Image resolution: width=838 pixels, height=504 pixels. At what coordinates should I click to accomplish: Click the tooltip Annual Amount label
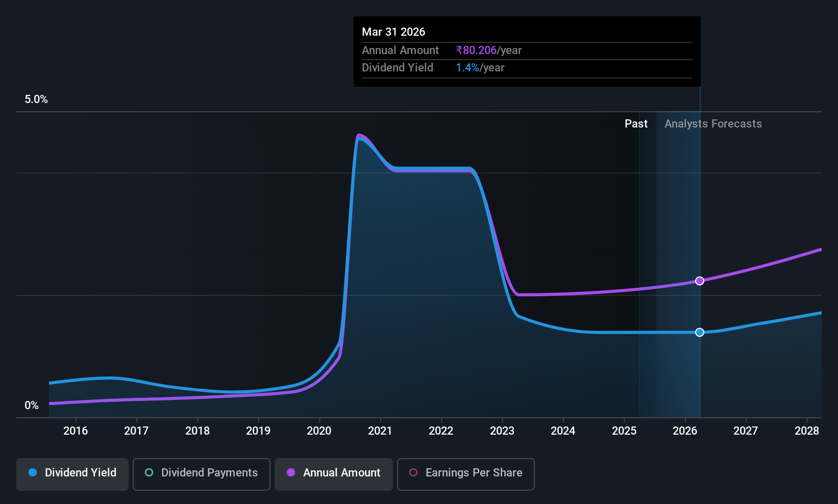tap(400, 51)
